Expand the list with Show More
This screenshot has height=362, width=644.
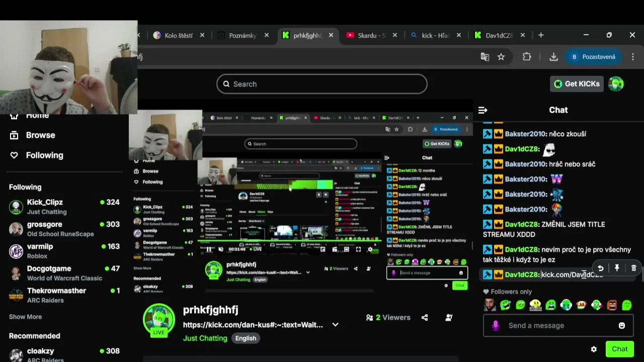25,317
